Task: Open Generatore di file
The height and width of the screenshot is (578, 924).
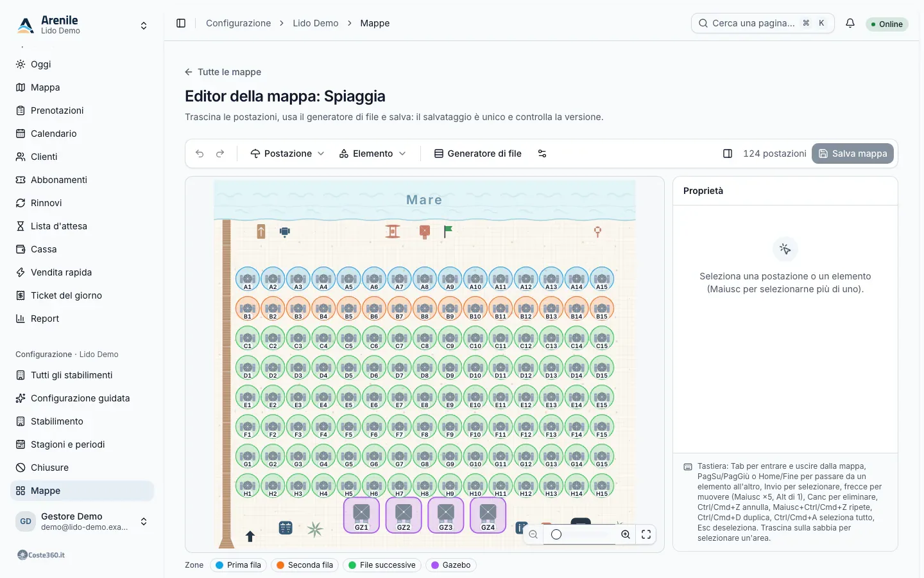Action: (x=478, y=153)
